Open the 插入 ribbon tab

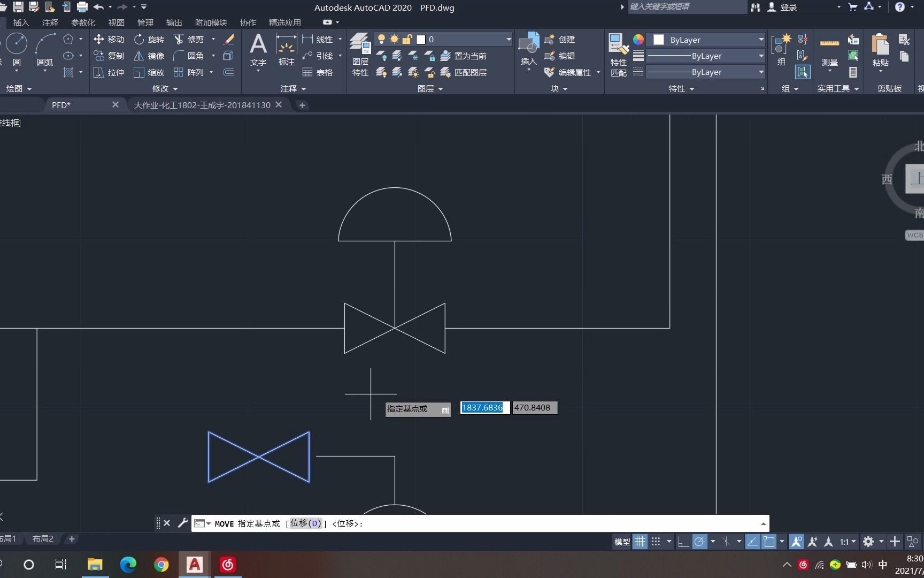(x=21, y=22)
